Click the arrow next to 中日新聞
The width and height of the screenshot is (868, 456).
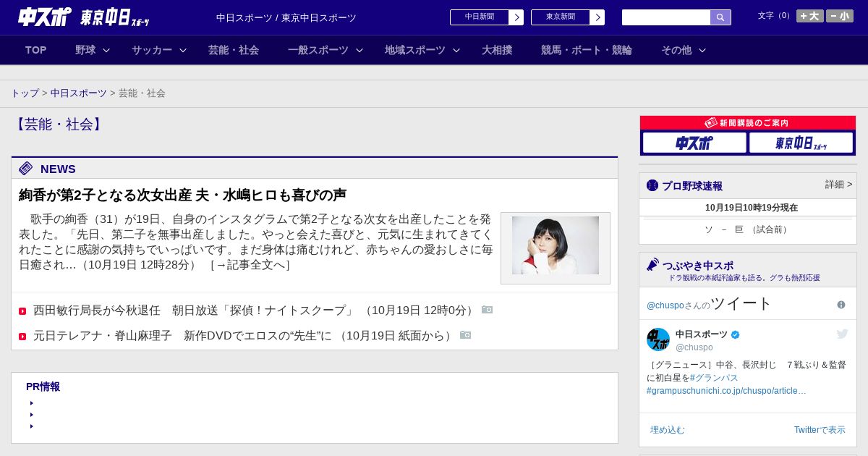(x=516, y=17)
